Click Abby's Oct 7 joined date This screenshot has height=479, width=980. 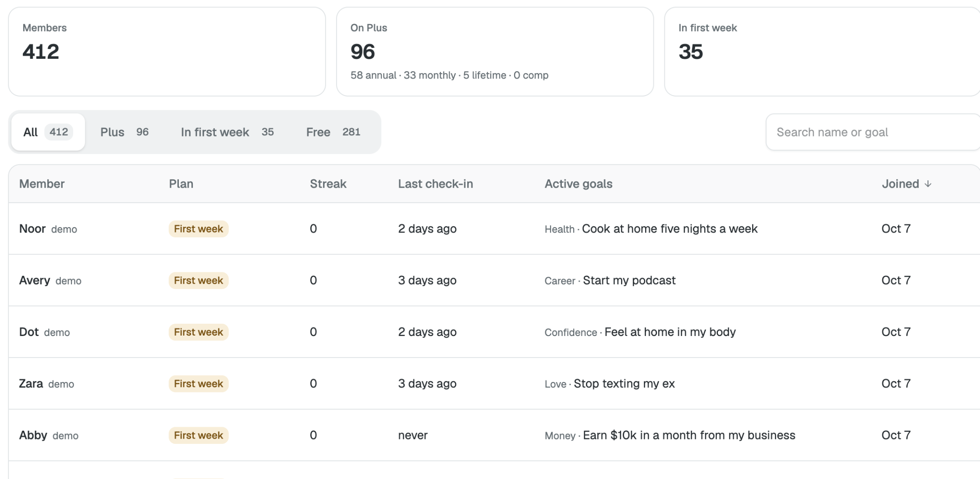[896, 435]
